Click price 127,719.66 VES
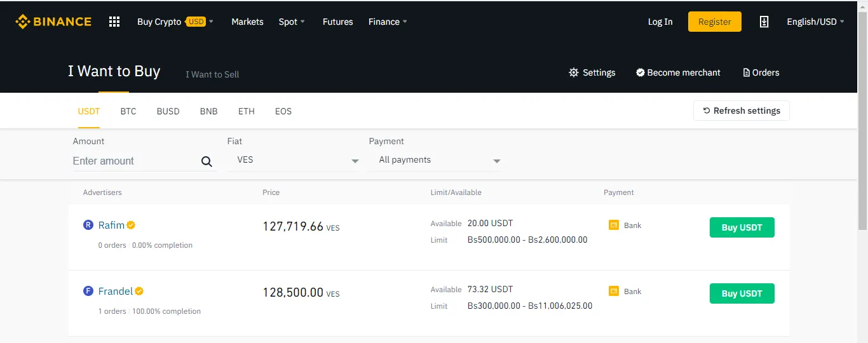868x343 pixels. tap(301, 226)
